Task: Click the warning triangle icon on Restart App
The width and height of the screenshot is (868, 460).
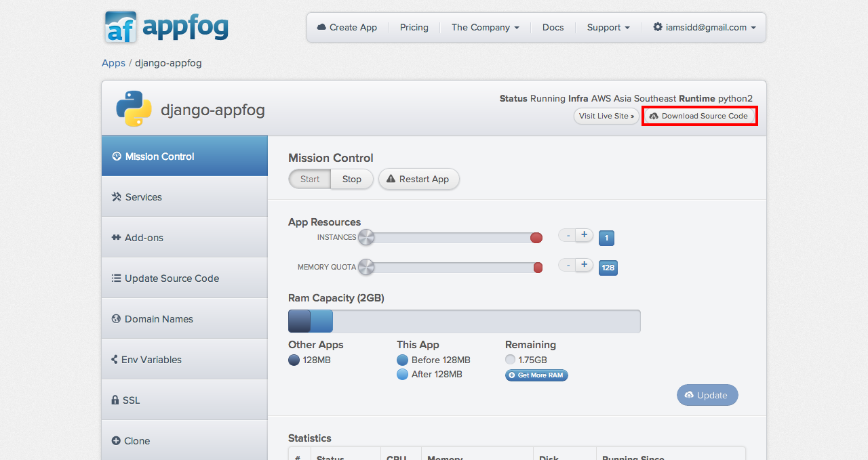Action: (x=391, y=179)
